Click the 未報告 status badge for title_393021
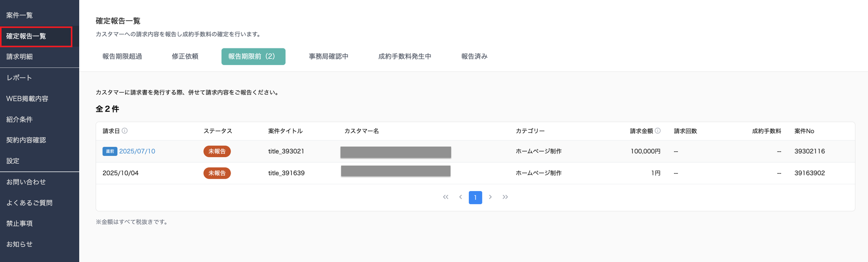The image size is (868, 262). pyautogui.click(x=217, y=152)
